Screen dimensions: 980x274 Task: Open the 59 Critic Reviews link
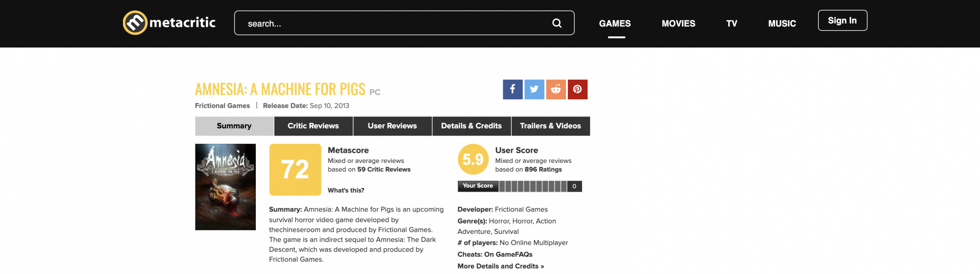coord(384,169)
